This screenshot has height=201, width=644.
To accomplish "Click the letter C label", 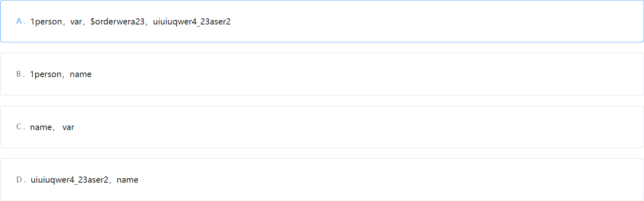I will [x=19, y=127].
